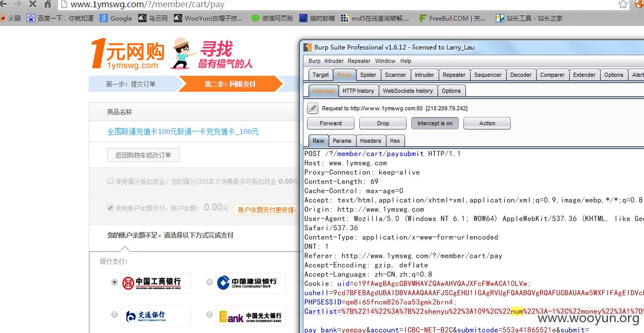Toggle 使用福分抵扣现金 checkbox
This screenshot has width=644, height=333.
click(x=110, y=181)
